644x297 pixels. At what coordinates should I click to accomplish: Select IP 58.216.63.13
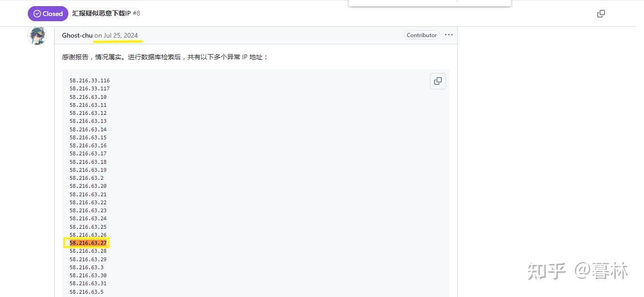pos(88,121)
